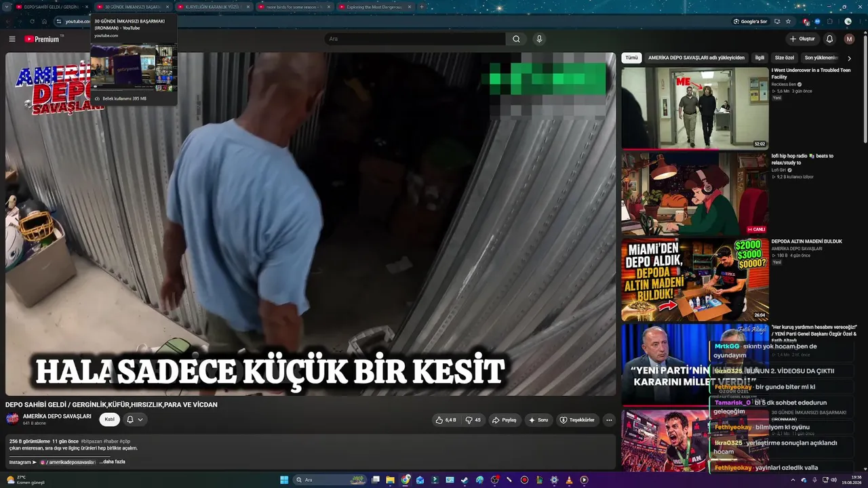This screenshot has height=488, width=868.
Task: Select the 'Tümü' filter chip
Action: coord(631,58)
